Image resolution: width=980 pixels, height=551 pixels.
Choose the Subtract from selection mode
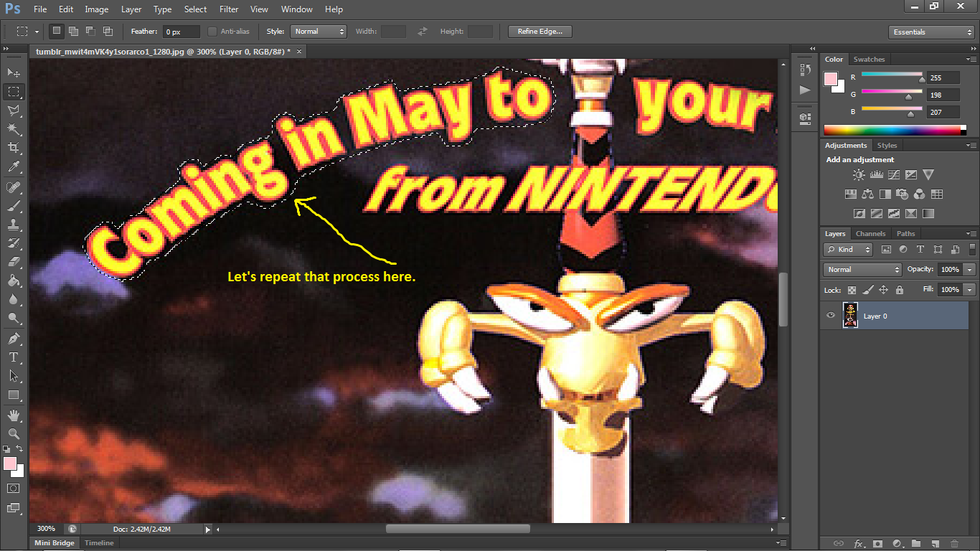click(x=90, y=31)
